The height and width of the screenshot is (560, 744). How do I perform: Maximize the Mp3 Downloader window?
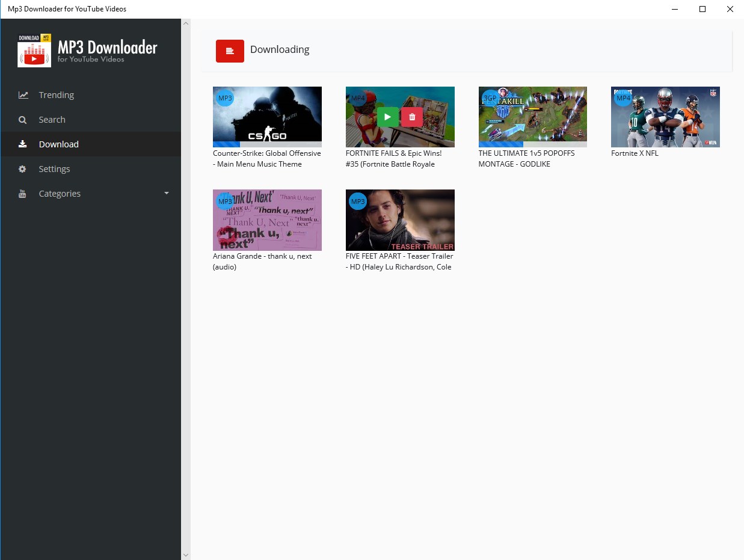pyautogui.click(x=702, y=9)
